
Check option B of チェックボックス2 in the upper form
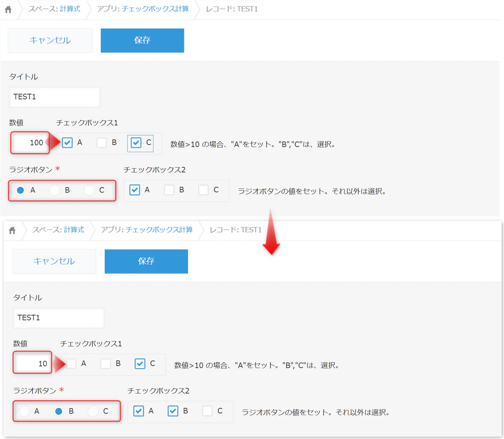click(x=169, y=190)
